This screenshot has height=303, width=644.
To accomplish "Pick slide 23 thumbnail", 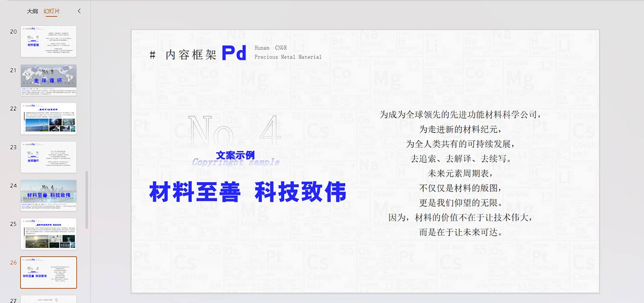I will [48, 157].
